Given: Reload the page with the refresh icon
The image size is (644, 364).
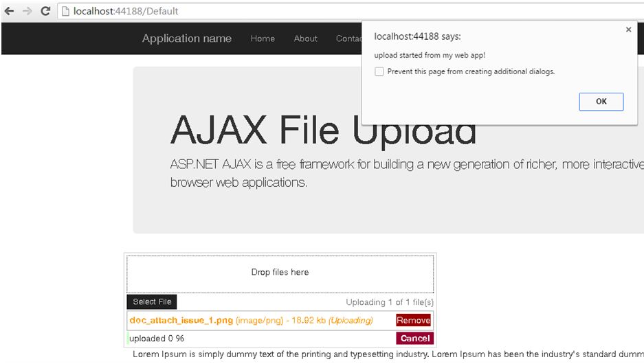Looking at the screenshot, I should [x=45, y=11].
